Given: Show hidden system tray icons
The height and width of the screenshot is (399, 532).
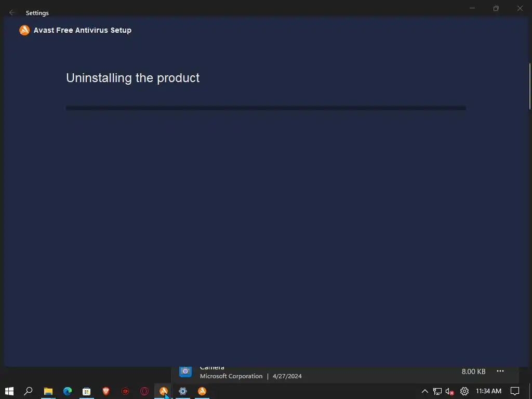Looking at the screenshot, I should point(425,391).
